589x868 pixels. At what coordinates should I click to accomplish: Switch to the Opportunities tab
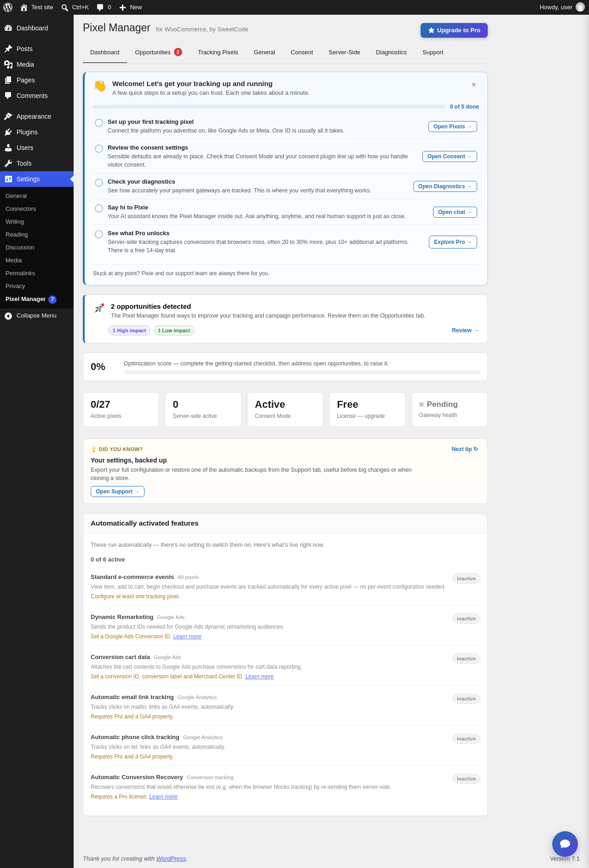pos(159,52)
